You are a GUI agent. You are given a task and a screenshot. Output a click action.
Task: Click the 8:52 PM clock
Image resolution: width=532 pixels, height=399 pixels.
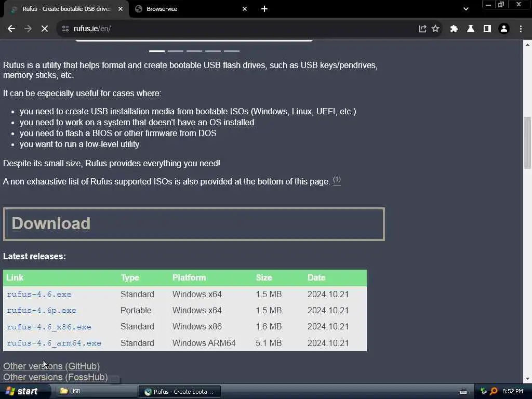513,391
